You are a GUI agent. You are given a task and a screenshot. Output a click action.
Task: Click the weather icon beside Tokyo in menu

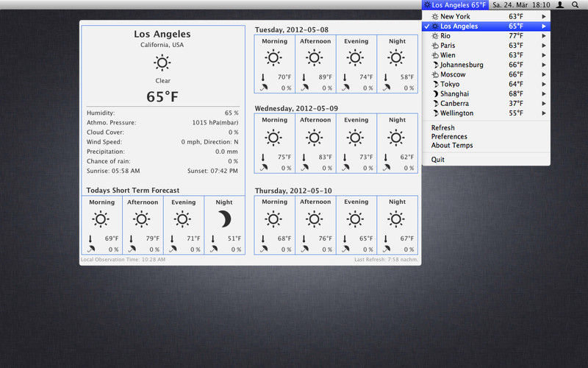pyautogui.click(x=435, y=84)
